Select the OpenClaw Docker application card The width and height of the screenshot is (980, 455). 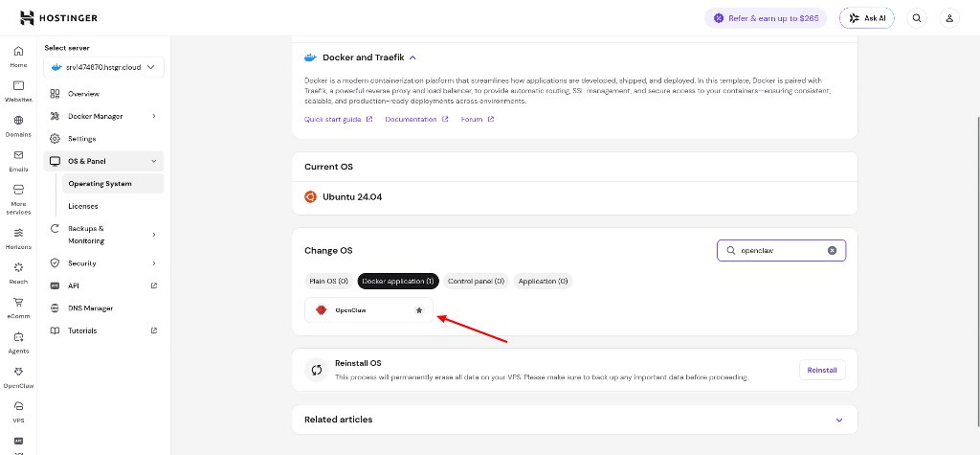pos(368,310)
